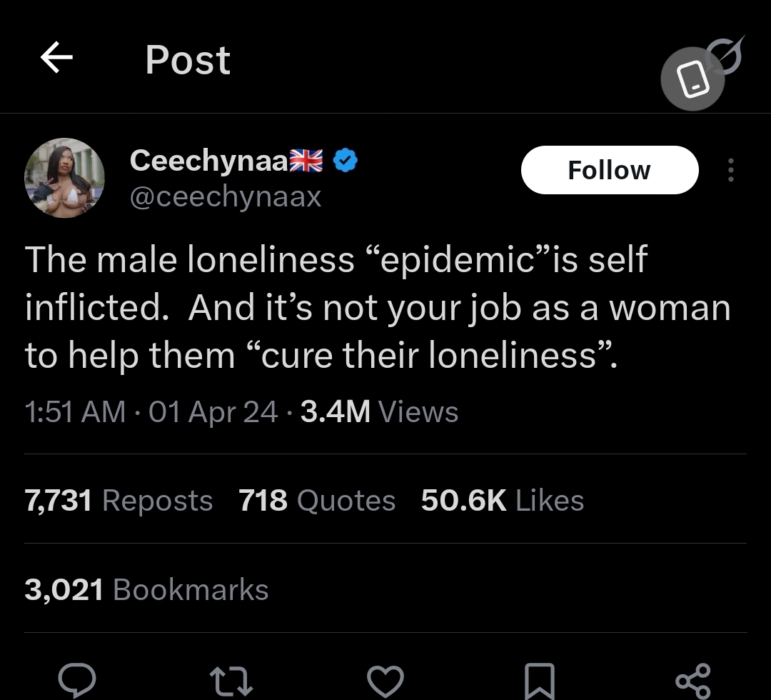The width and height of the screenshot is (771, 700).
Task: Tap the 1:51 AM timestamp
Action: (75, 411)
